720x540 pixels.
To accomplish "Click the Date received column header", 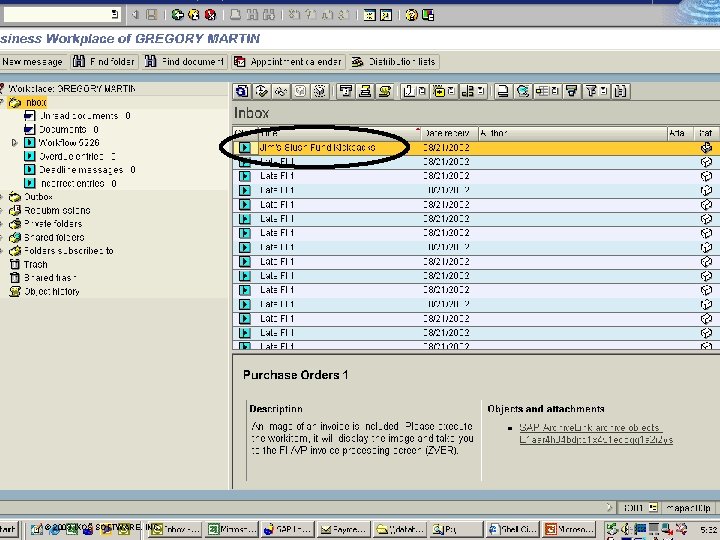I will point(449,133).
